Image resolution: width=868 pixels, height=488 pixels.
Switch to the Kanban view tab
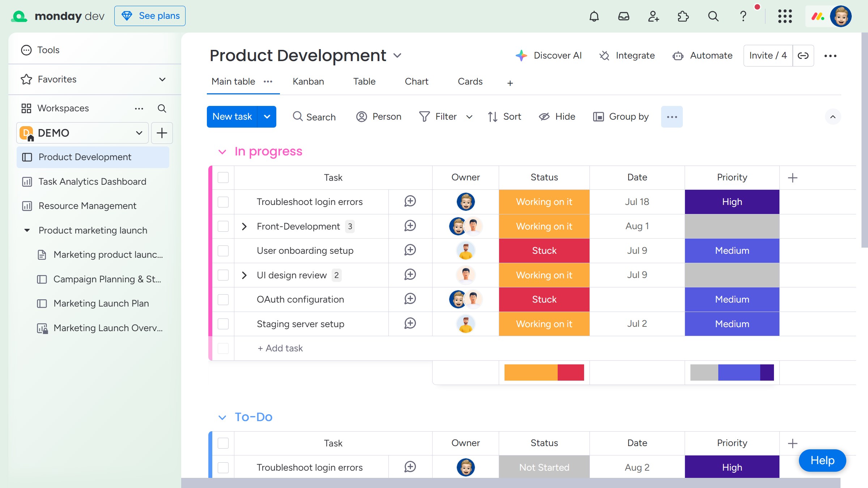click(308, 82)
